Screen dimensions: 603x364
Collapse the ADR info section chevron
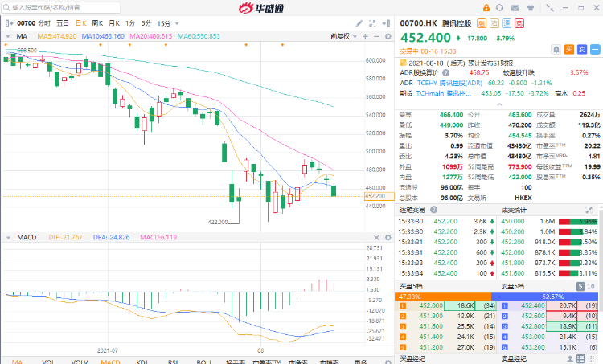499,104
